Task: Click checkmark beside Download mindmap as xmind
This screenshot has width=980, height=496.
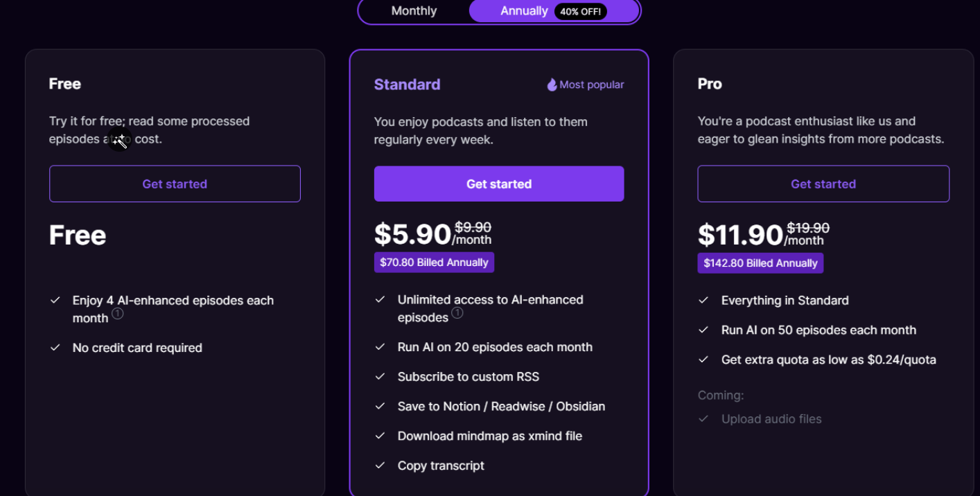Action: click(x=380, y=436)
